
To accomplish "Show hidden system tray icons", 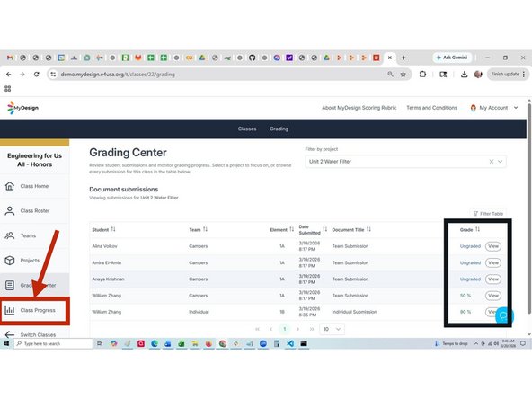I will click(476, 343).
